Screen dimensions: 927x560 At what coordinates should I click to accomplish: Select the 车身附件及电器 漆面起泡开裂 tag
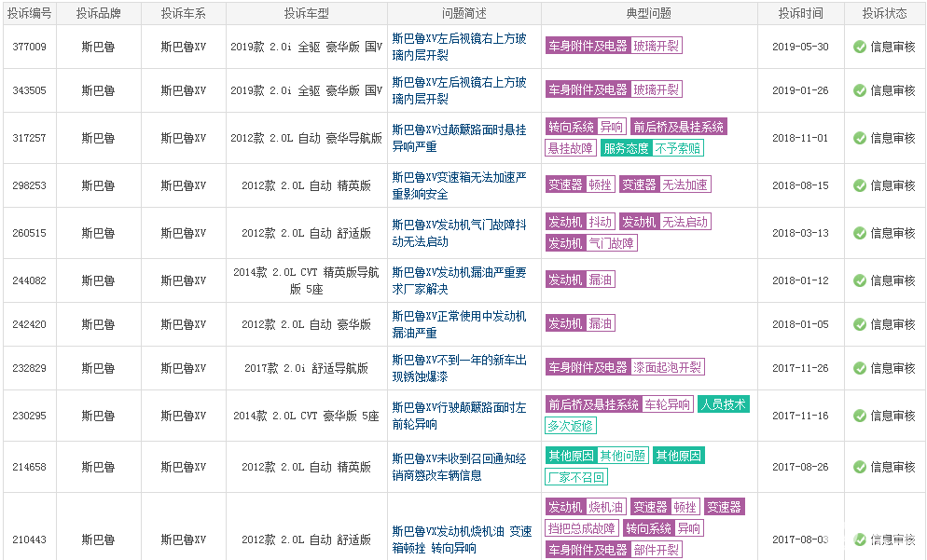(x=625, y=367)
